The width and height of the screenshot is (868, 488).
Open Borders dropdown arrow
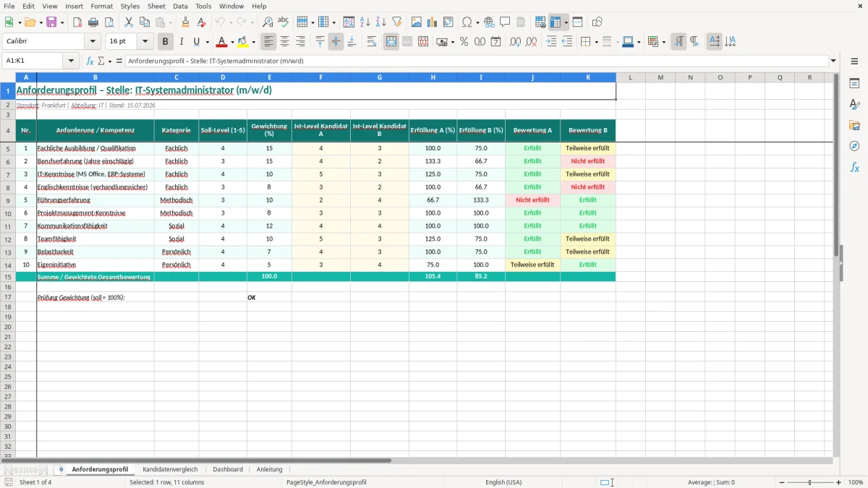[595, 42]
